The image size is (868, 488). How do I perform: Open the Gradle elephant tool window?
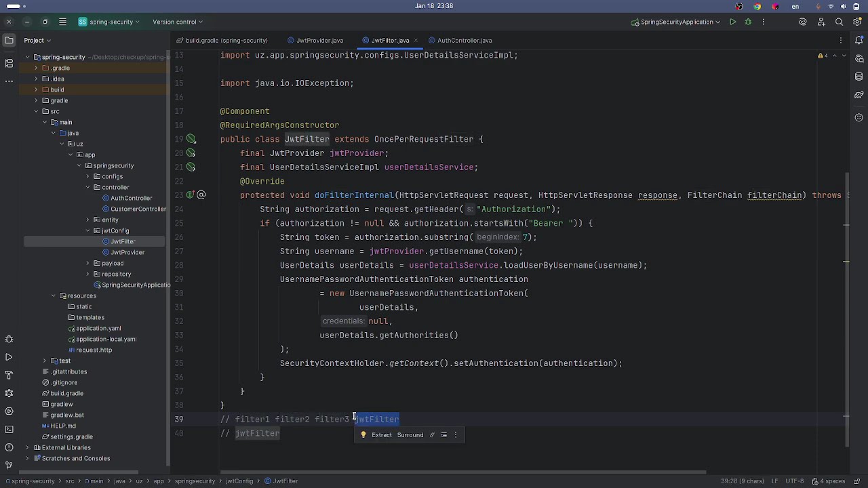click(x=859, y=95)
